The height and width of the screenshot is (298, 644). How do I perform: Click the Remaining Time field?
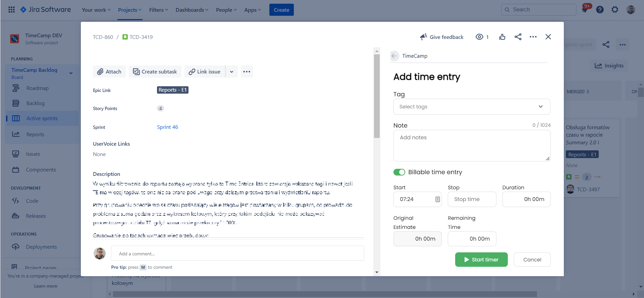pyautogui.click(x=472, y=239)
